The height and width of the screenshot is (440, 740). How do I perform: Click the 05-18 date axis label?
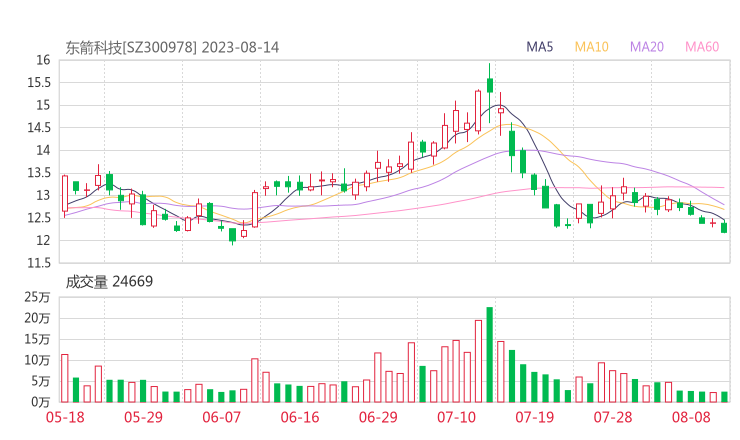pos(65,417)
